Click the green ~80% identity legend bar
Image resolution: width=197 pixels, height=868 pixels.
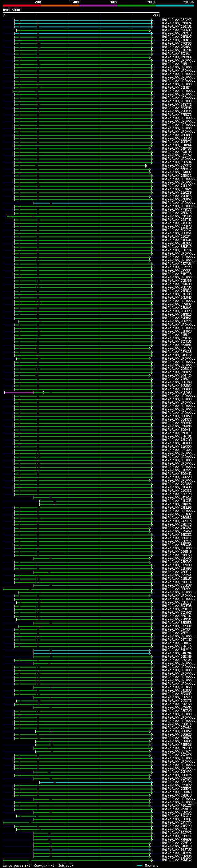coord(137,6)
